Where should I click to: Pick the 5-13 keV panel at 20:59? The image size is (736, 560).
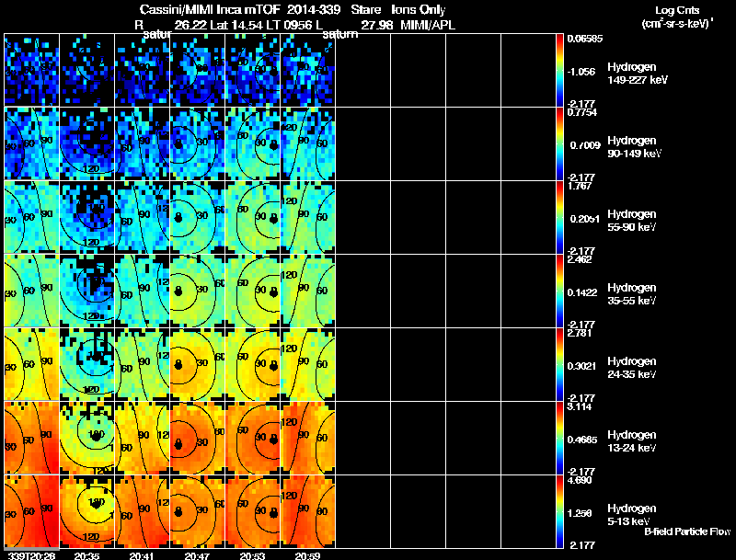(308, 511)
